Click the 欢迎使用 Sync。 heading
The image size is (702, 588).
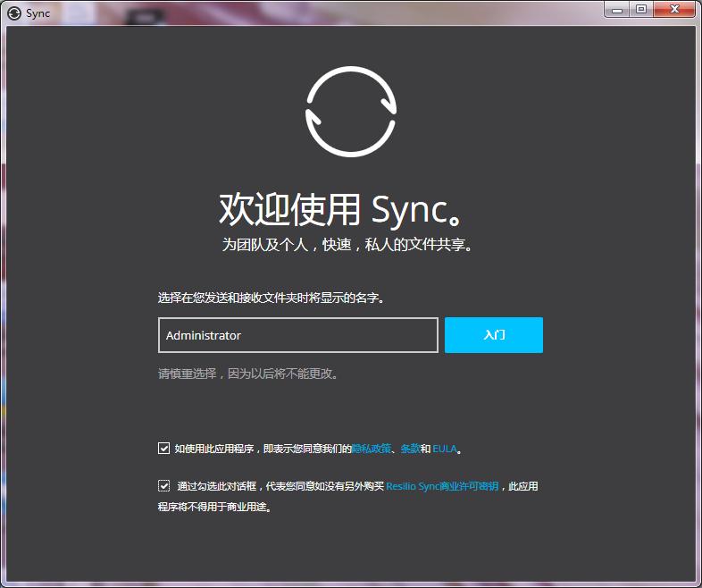click(x=340, y=210)
